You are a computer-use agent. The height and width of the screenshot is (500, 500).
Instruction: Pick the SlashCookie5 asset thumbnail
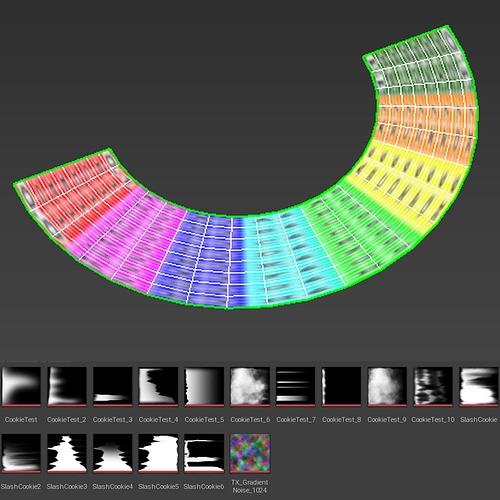pos(158,454)
